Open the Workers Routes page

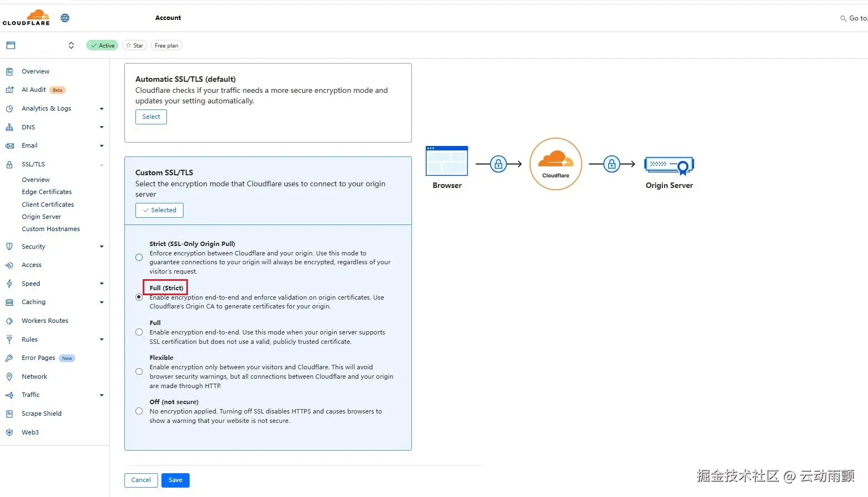[45, 321]
